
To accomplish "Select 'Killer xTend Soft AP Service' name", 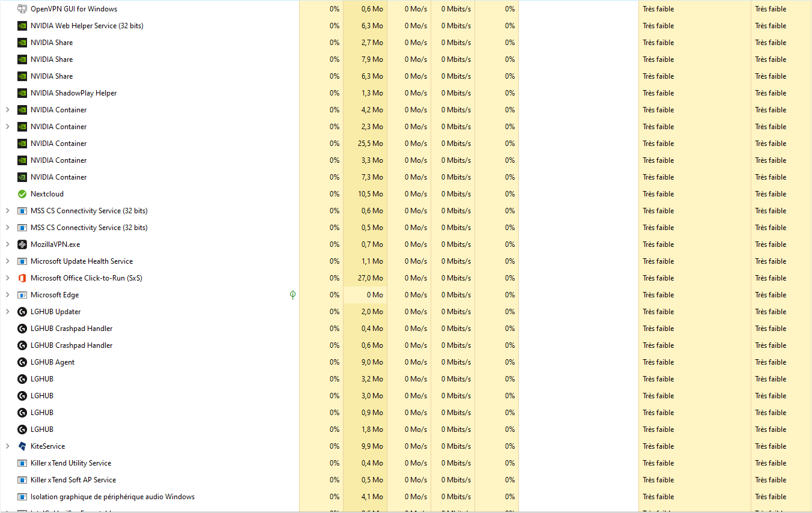I will (73, 480).
